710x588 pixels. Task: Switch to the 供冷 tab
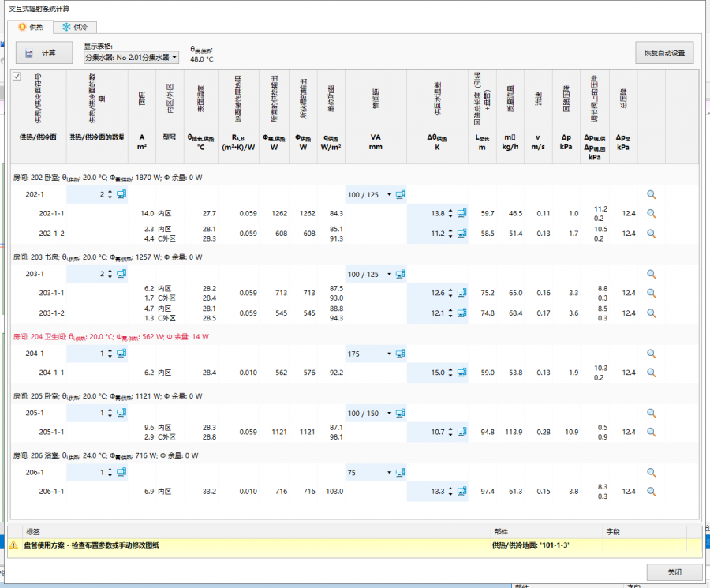[75, 27]
